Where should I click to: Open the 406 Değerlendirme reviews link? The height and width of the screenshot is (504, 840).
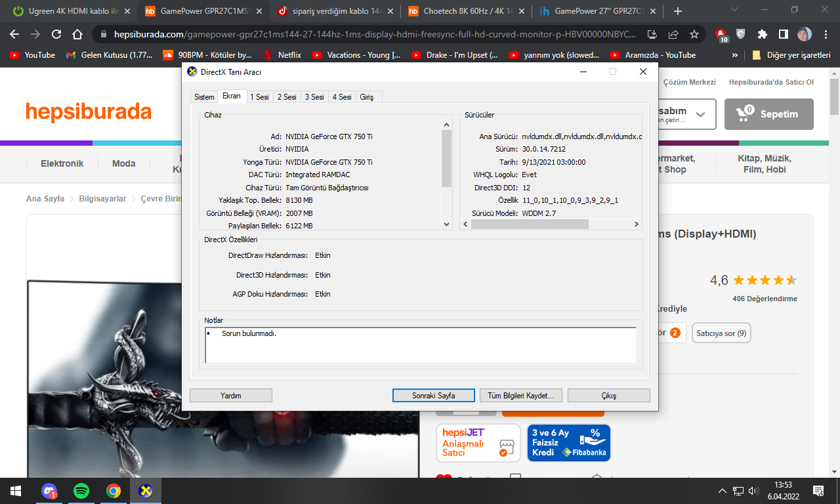tap(765, 299)
